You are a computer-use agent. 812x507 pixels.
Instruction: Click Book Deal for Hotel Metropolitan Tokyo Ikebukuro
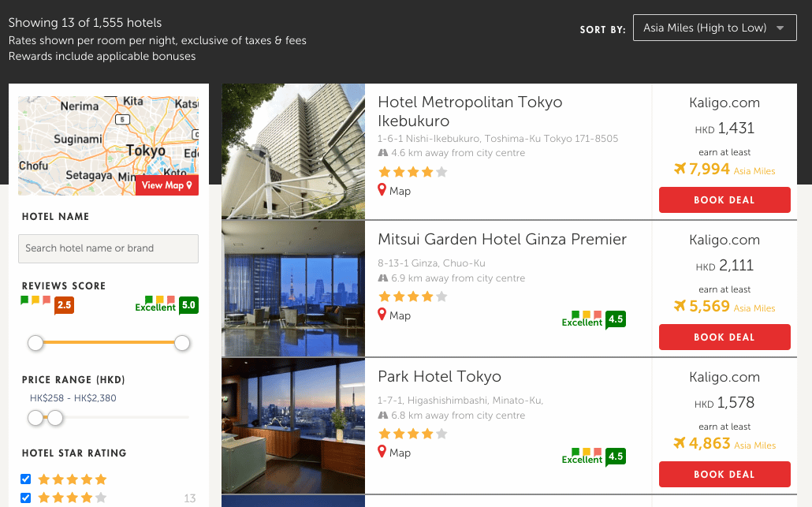(724, 199)
